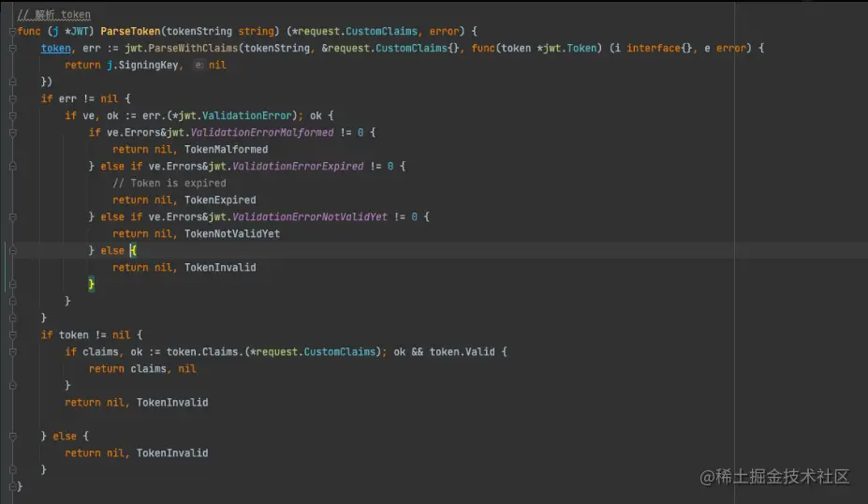868x504 pixels.
Task: Click ValidationErrorNotValidYet constant
Action: pyautogui.click(x=309, y=217)
